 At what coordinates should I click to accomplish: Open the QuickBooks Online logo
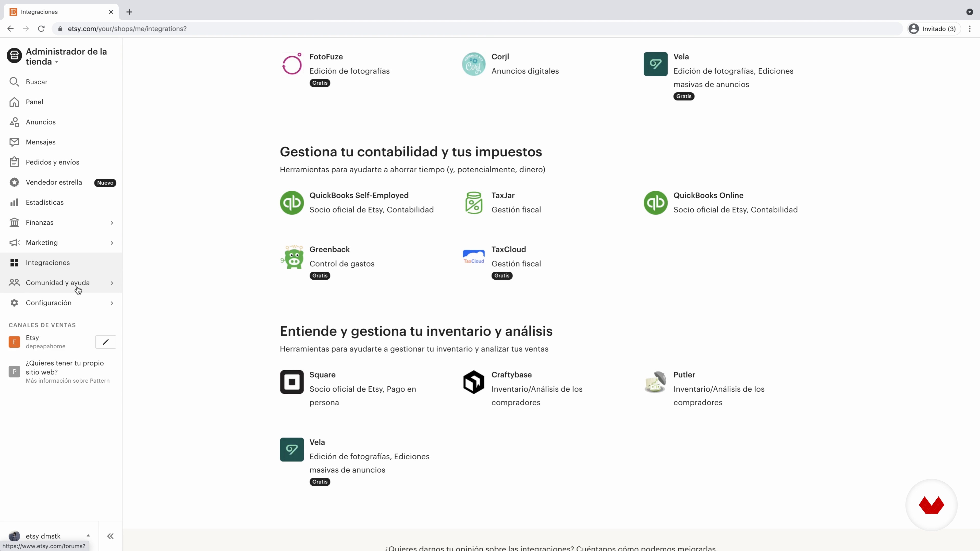pos(655,203)
